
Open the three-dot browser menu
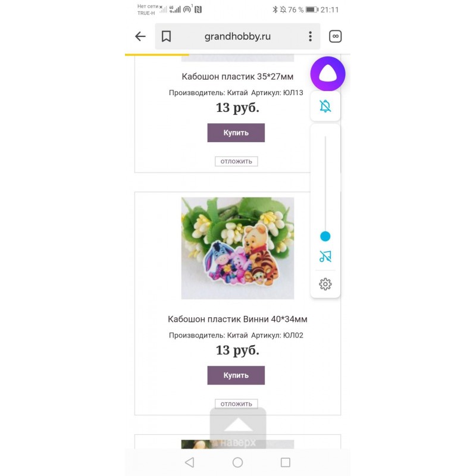(x=310, y=36)
